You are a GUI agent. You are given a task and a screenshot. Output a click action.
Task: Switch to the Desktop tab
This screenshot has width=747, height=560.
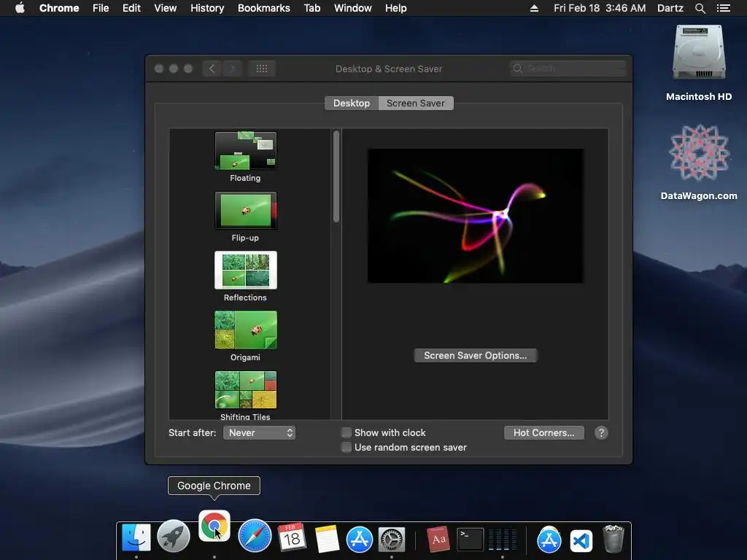tap(352, 104)
